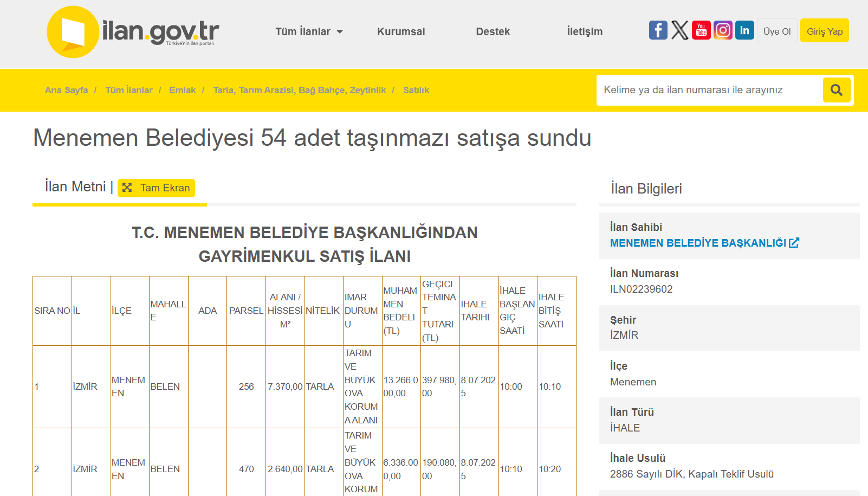This screenshot has width=868, height=496.
Task: Open the Destek menu item
Action: (493, 31)
